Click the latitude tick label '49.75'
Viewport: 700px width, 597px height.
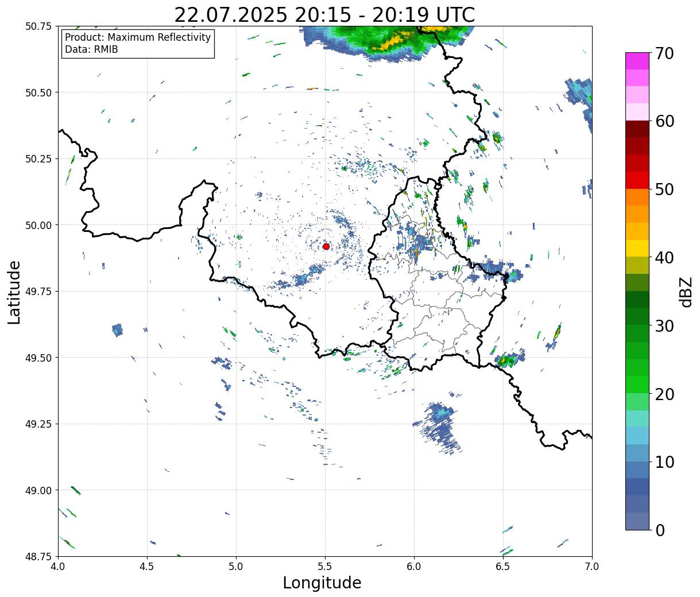pyautogui.click(x=38, y=291)
